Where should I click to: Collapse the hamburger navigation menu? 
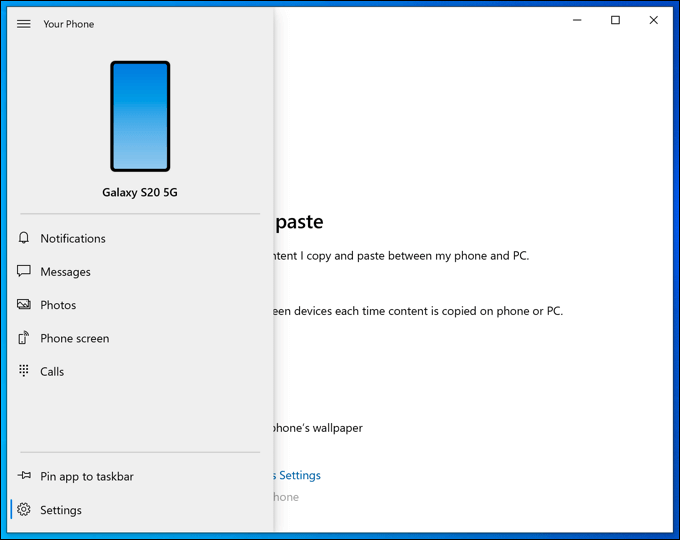tap(24, 24)
